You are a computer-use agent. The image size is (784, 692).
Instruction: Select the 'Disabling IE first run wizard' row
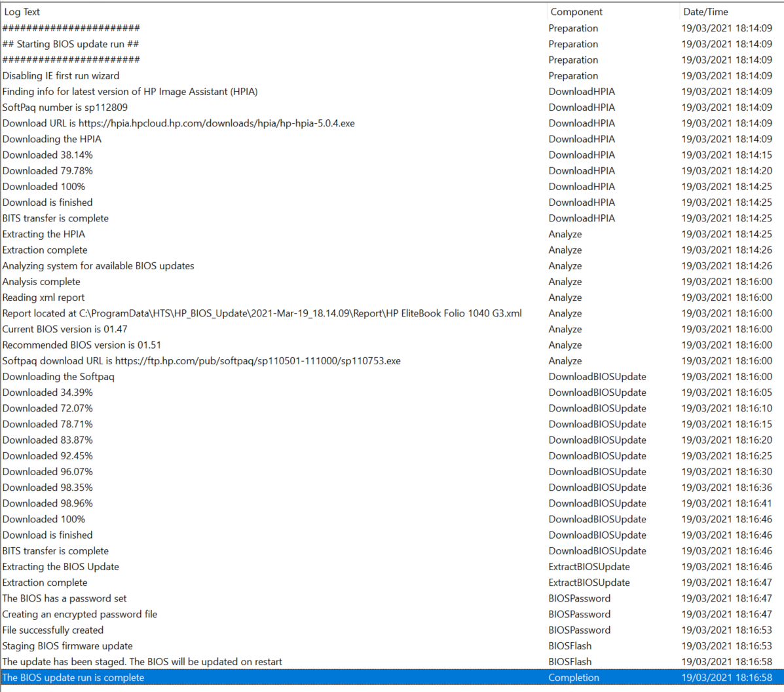point(61,75)
